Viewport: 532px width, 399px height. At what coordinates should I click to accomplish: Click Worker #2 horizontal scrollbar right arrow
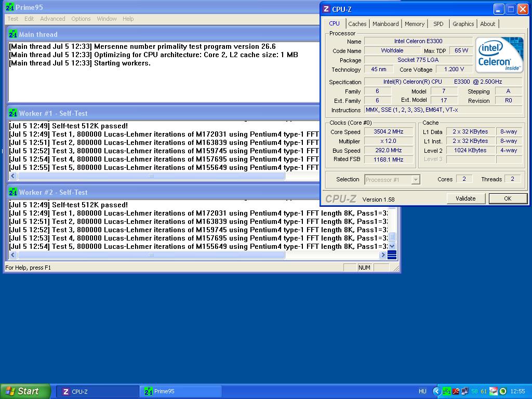pyautogui.click(x=383, y=255)
